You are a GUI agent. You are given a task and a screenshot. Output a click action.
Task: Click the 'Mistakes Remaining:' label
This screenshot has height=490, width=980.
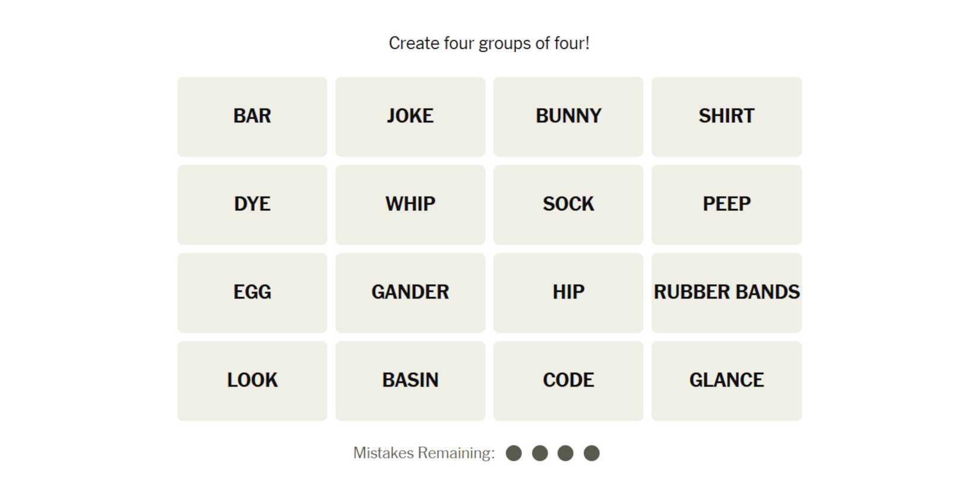point(423,453)
